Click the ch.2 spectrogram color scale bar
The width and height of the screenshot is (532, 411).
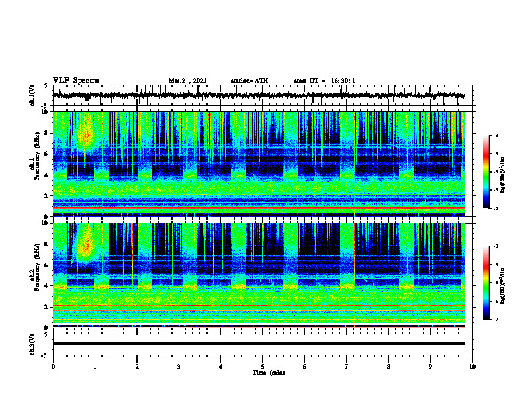pyautogui.click(x=486, y=283)
